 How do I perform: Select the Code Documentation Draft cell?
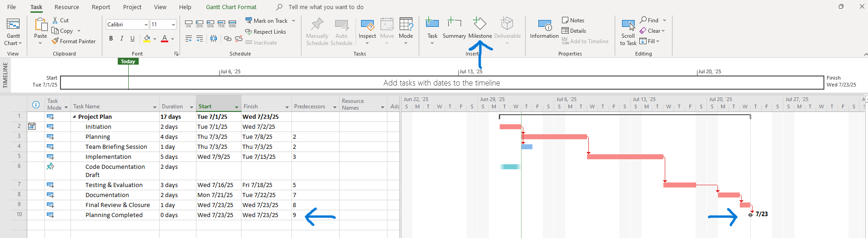click(x=115, y=171)
